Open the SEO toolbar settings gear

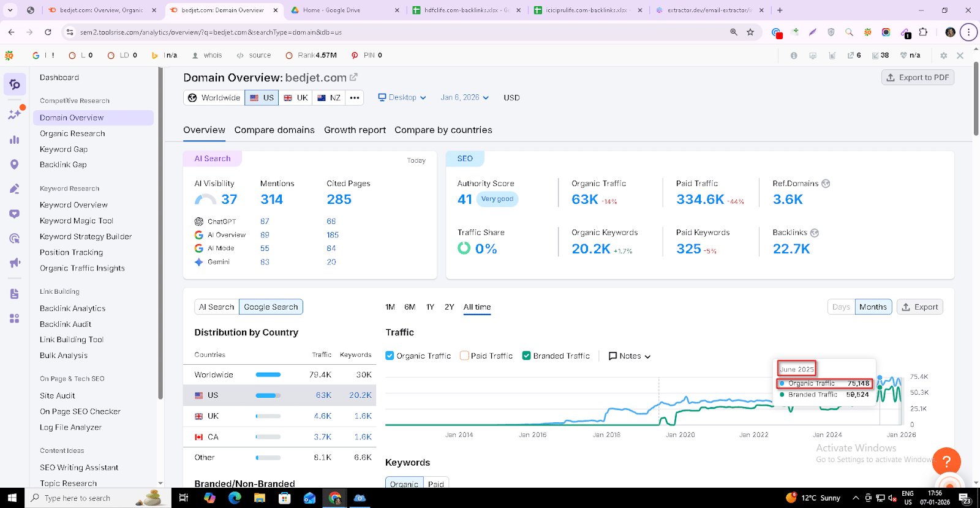(x=943, y=55)
